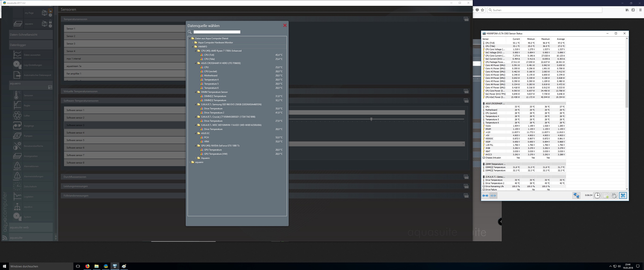Screen dimensions: 644x270
Task: Open Firefox from the Windows taskbar
Action: click(x=87, y=266)
